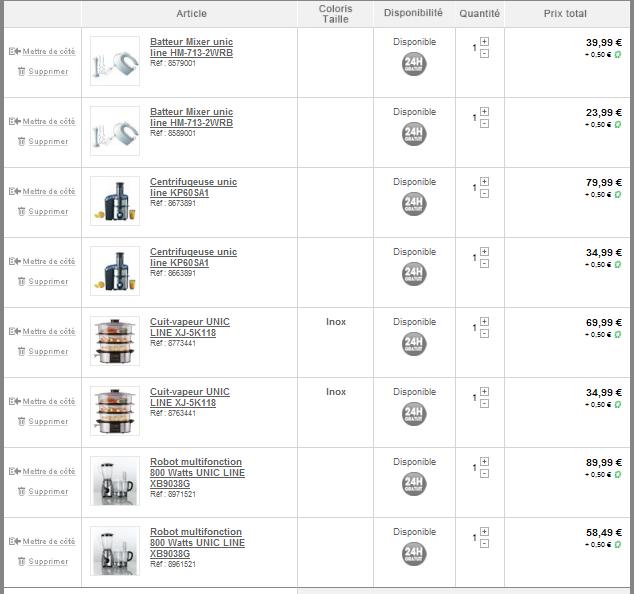Click set-aside arrow icon for Centrifugeuse 8663891
This screenshot has width=634, height=594.
tap(15, 261)
